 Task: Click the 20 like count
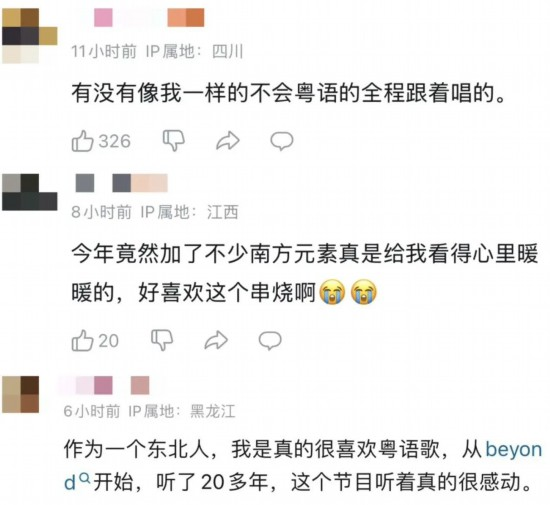[x=108, y=341]
